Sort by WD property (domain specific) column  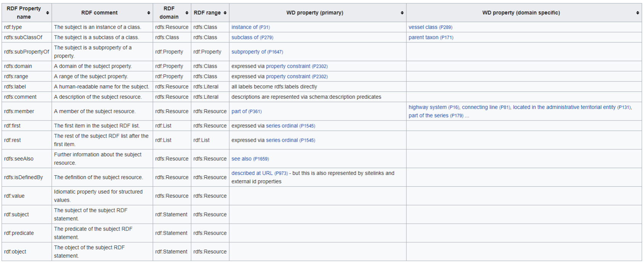coord(638,13)
